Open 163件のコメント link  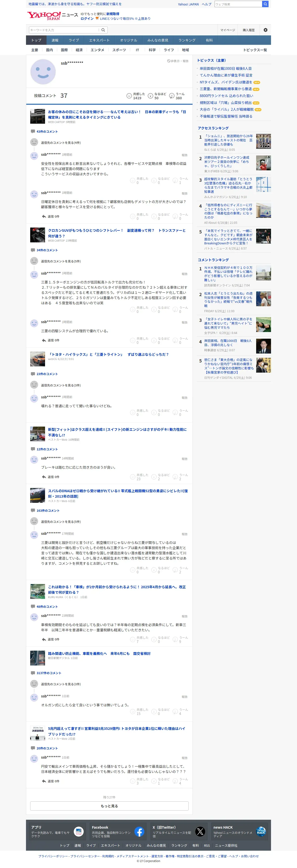point(48,511)
